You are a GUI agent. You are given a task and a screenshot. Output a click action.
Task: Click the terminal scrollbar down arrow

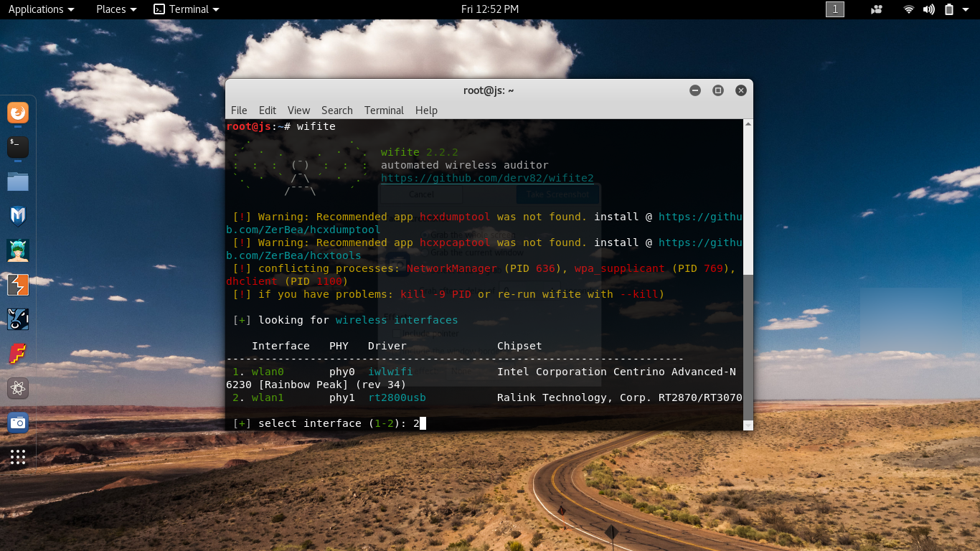click(748, 425)
